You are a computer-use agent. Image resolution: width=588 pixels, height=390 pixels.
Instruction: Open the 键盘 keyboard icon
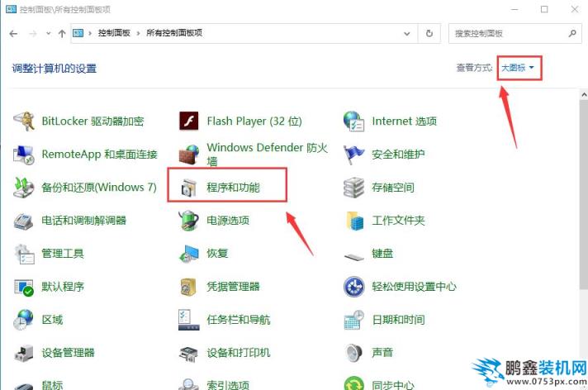point(353,256)
